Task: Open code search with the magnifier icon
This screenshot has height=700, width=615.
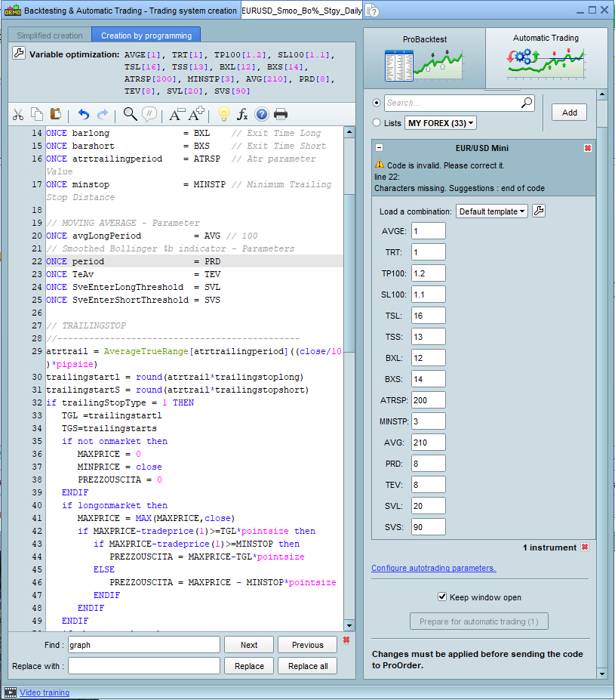Action: pyautogui.click(x=130, y=114)
